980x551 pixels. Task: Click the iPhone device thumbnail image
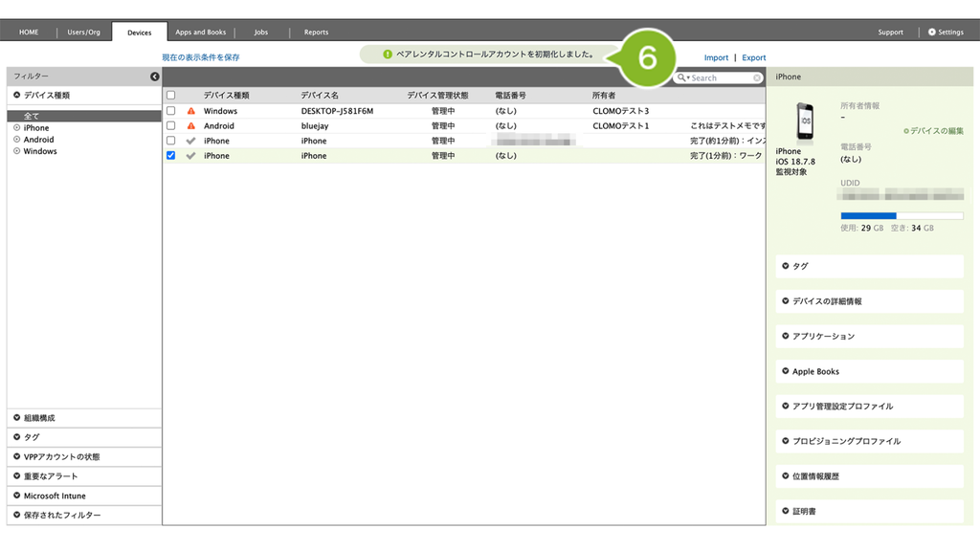805,121
